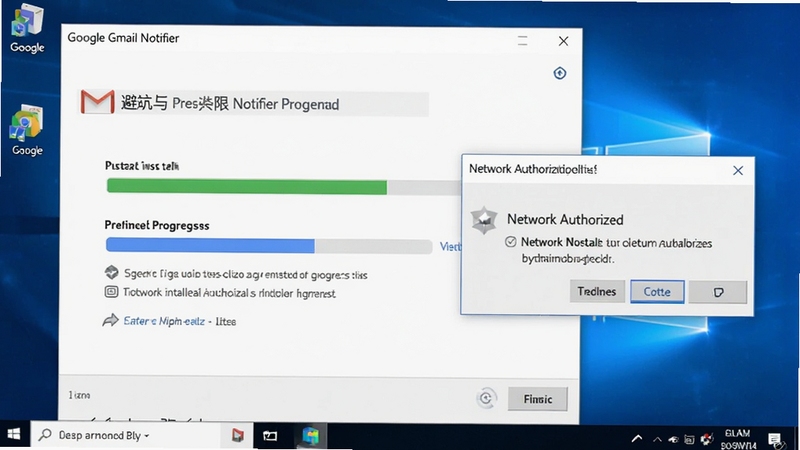
Task: Open the Eaterc Mlph-ealz link
Action: [x=164, y=321]
